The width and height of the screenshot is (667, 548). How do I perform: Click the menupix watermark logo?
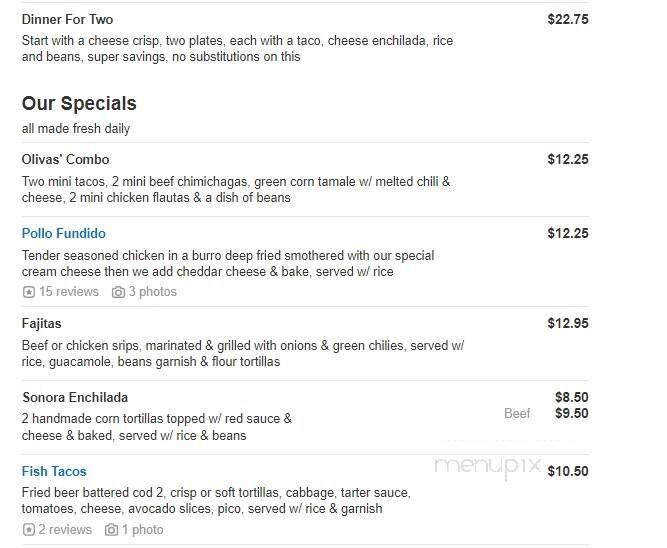click(487, 466)
